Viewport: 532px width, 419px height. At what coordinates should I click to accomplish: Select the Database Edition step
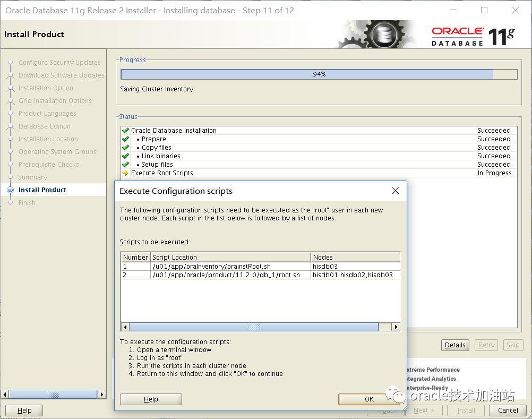point(45,126)
